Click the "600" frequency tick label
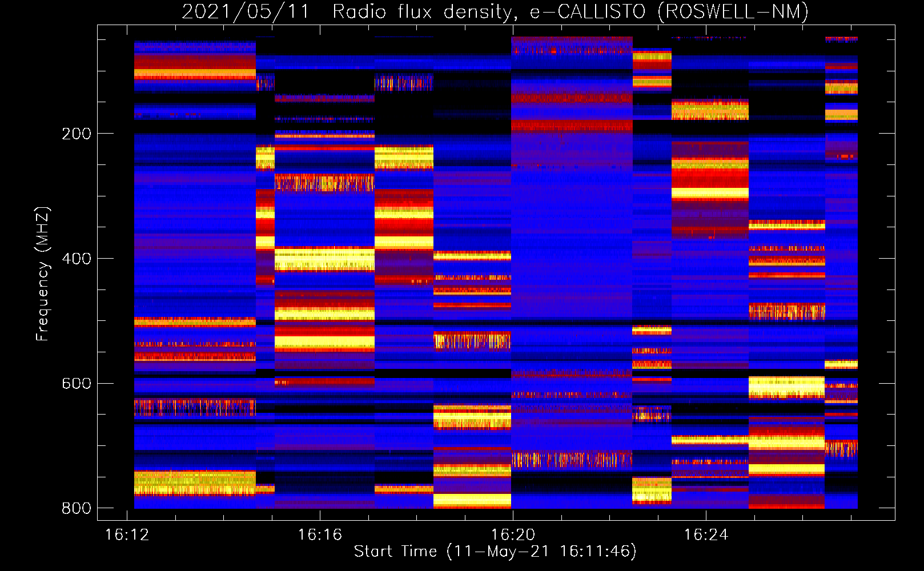 tap(77, 384)
